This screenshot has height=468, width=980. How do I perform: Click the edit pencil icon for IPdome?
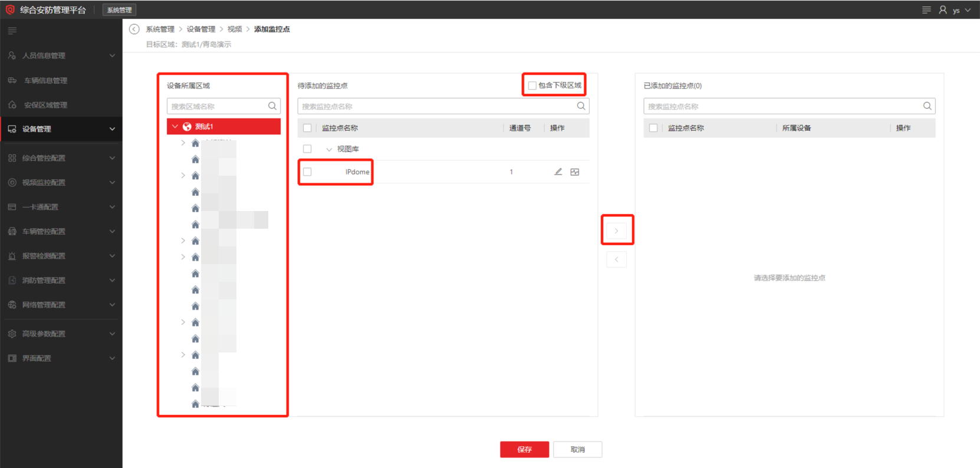click(x=558, y=172)
